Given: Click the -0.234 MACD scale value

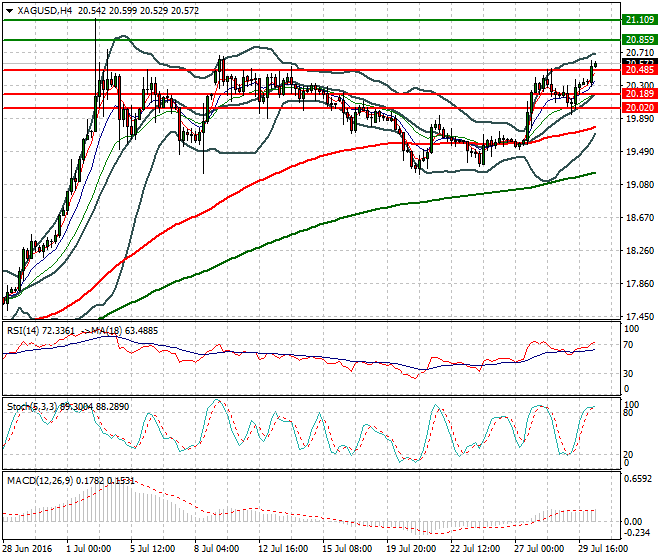Looking at the screenshot, I should [638, 533].
